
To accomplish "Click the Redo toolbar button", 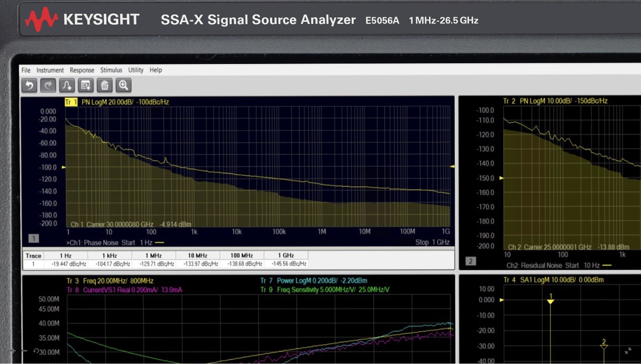I will pyautogui.click(x=48, y=85).
